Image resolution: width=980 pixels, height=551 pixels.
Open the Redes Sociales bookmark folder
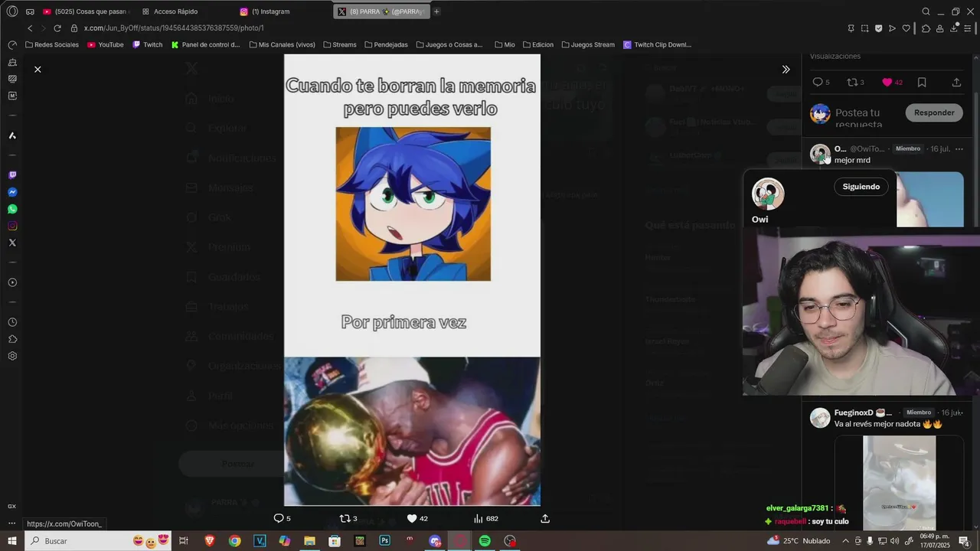tap(52, 45)
